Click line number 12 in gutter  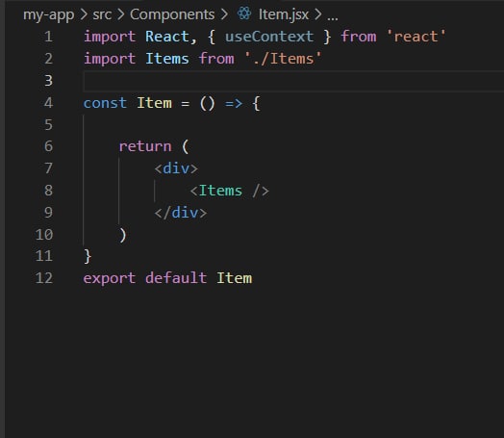click(44, 278)
